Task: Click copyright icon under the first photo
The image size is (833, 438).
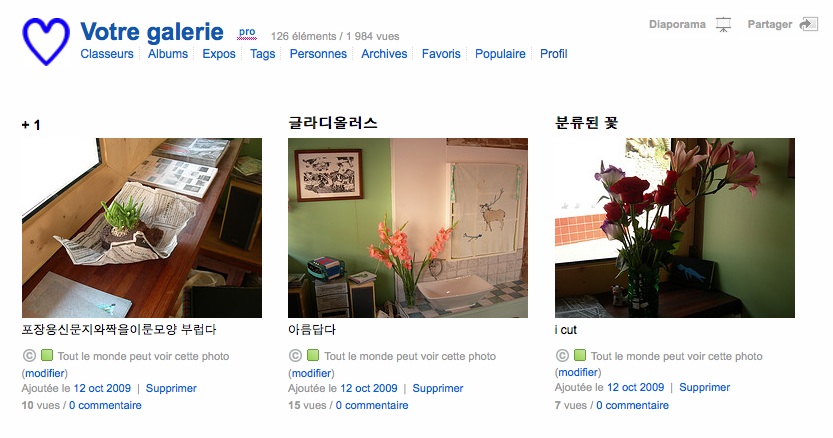Action: [x=29, y=356]
